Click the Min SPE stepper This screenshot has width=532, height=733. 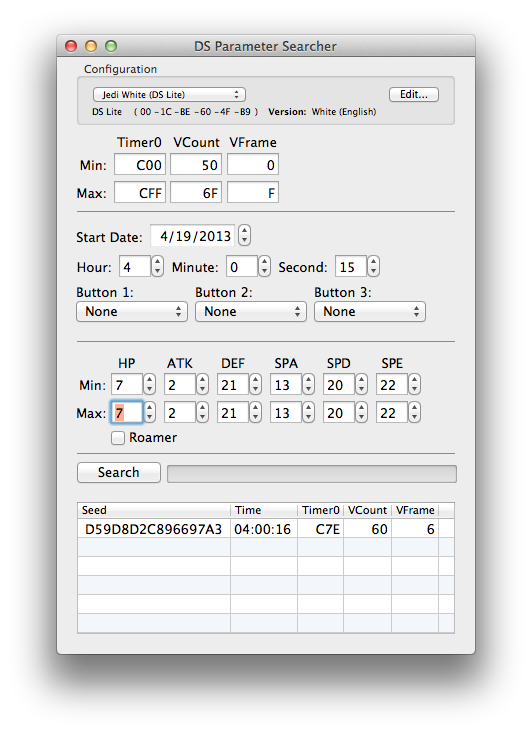414,384
